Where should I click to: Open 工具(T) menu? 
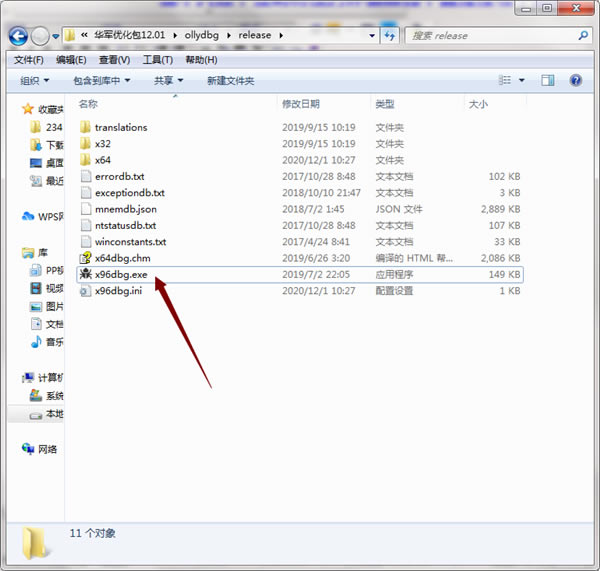pyautogui.click(x=158, y=60)
